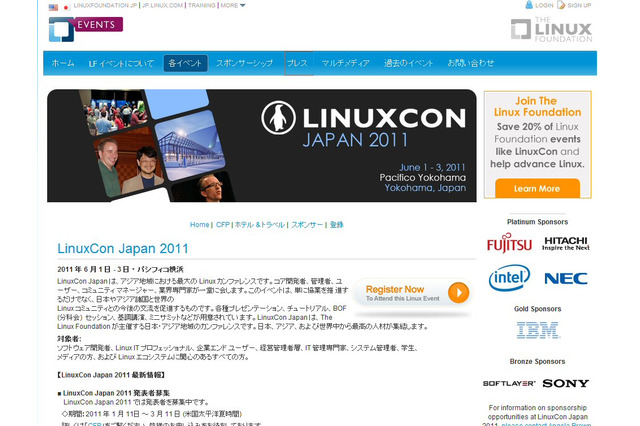Click the SoftLayer sponsor logo
The height and width of the screenshot is (426, 640).
(x=509, y=384)
